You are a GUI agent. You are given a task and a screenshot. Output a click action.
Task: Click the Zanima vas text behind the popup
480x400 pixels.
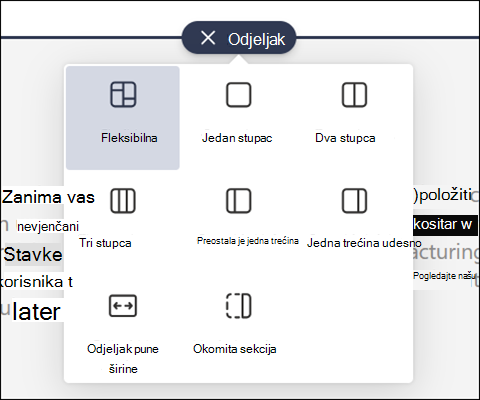click(48, 197)
